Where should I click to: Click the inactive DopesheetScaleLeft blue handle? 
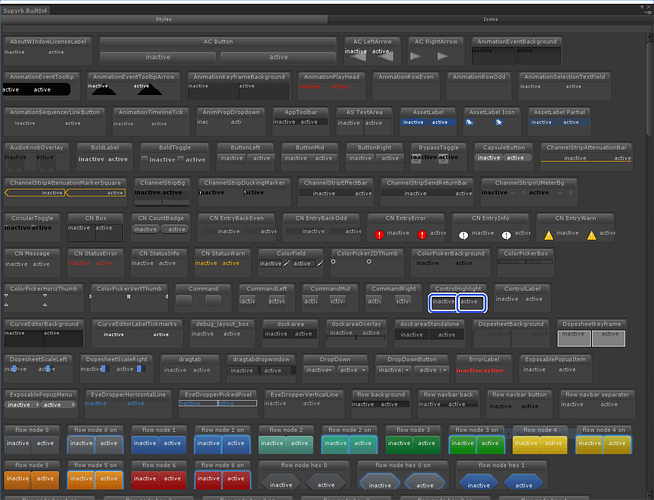coord(14,369)
